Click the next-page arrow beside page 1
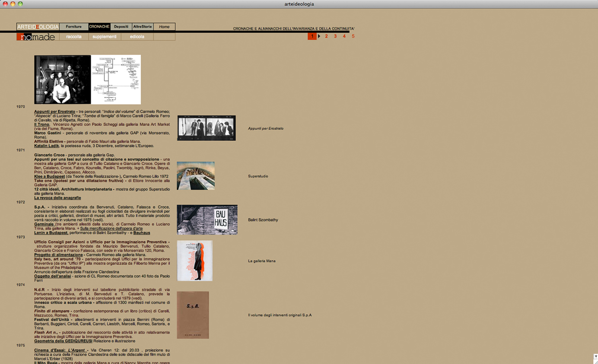 [319, 36]
